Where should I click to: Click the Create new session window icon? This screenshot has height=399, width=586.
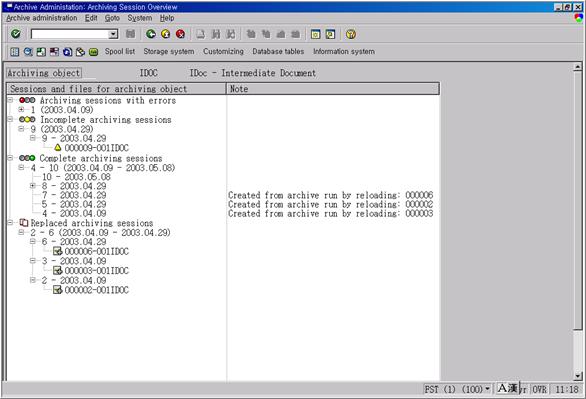315,34
